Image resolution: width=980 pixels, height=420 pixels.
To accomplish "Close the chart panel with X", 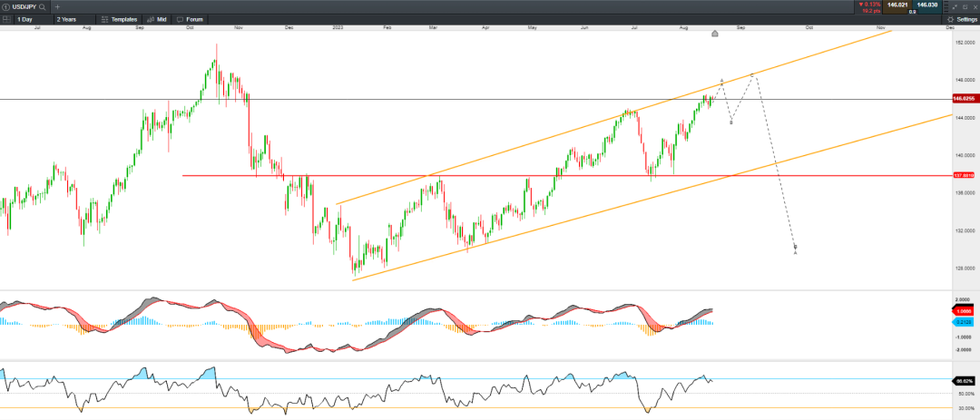I will click(974, 6).
